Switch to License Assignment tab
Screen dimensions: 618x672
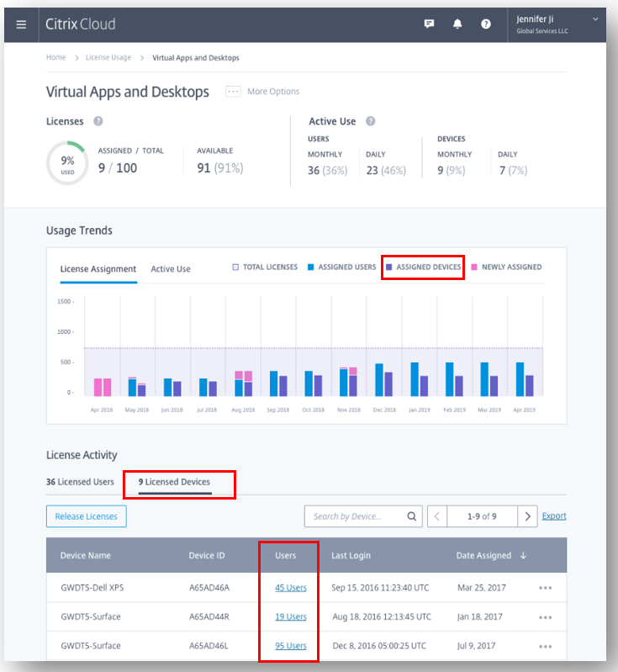98,269
